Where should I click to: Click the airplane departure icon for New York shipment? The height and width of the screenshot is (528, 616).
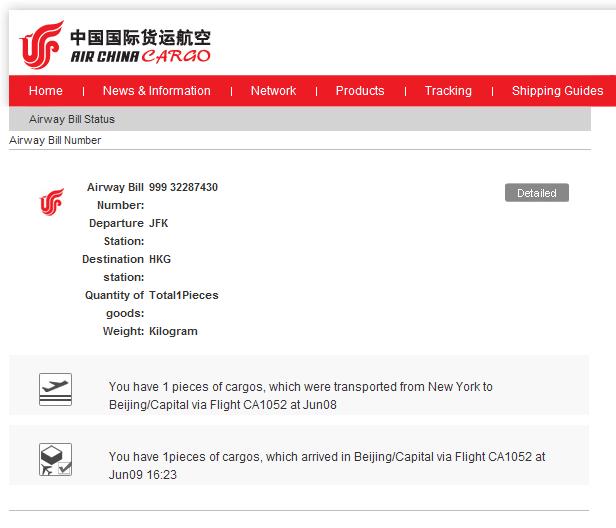click(55, 389)
